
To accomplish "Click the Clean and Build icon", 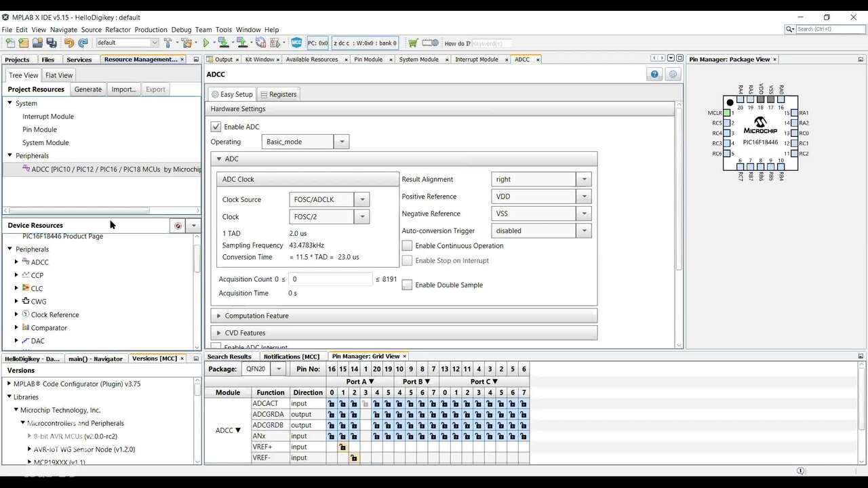I will coord(186,43).
